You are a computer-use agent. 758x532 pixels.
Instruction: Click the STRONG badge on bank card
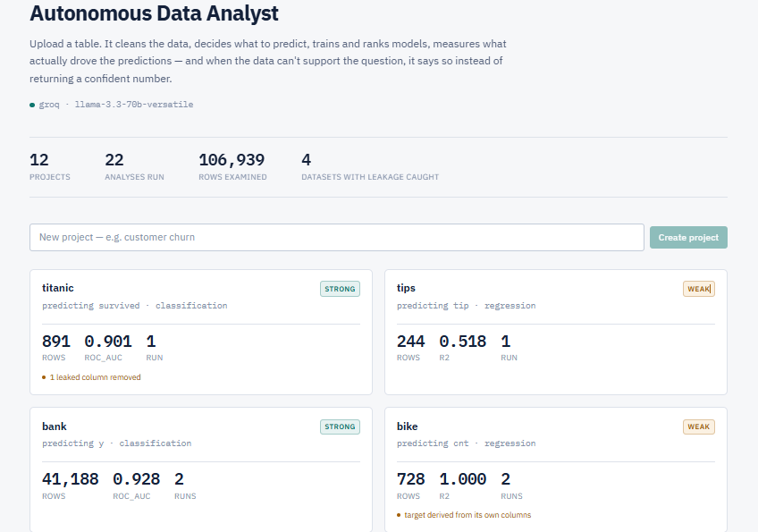tap(340, 426)
